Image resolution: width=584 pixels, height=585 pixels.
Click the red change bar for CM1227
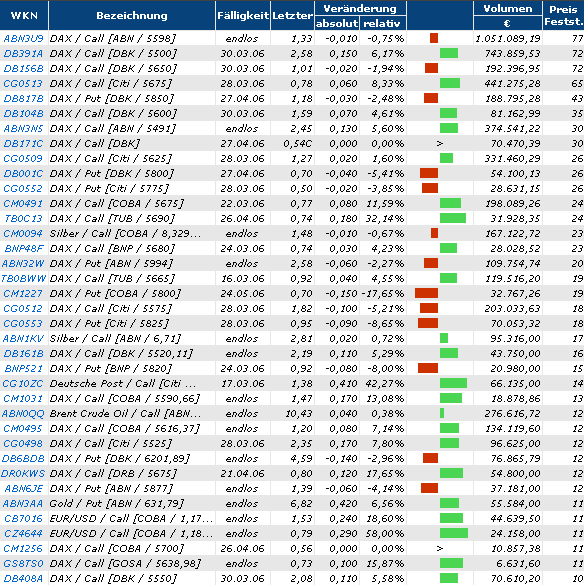(427, 293)
